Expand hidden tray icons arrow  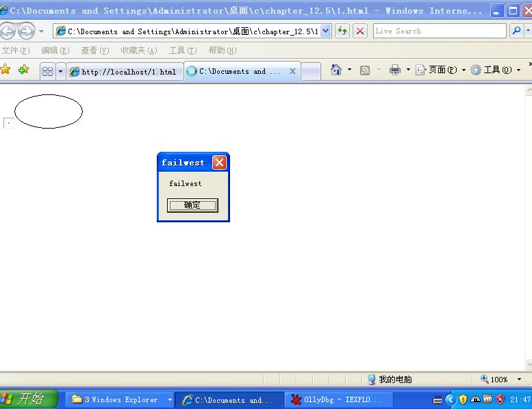[451, 400]
